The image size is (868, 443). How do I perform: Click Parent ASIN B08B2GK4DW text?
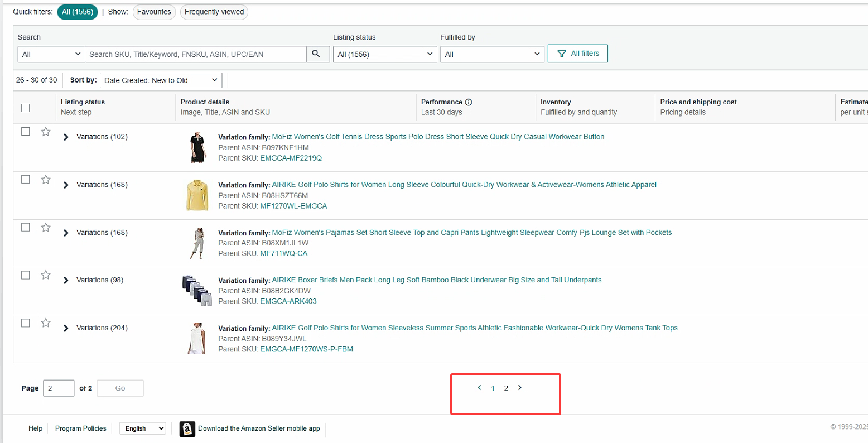click(x=264, y=291)
